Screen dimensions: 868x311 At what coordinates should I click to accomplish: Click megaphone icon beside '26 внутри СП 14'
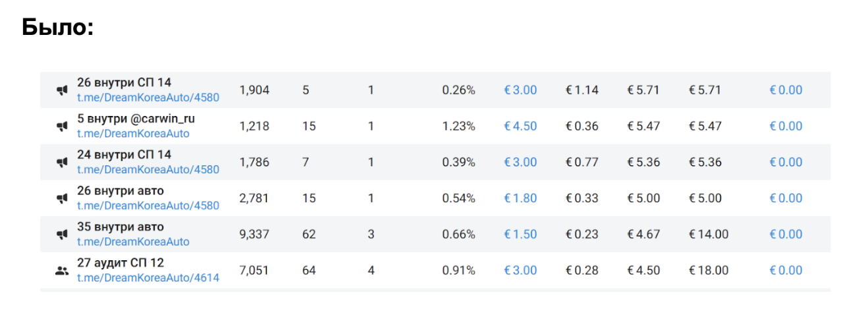click(63, 91)
